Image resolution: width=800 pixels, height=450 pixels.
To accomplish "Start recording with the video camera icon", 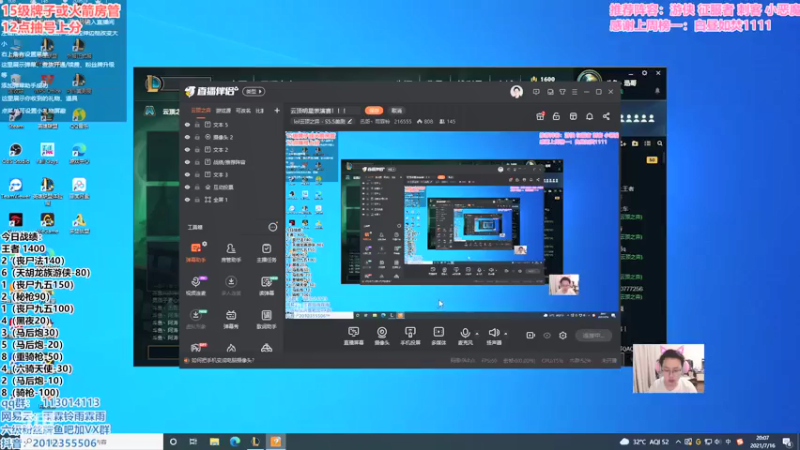I will [531, 335].
